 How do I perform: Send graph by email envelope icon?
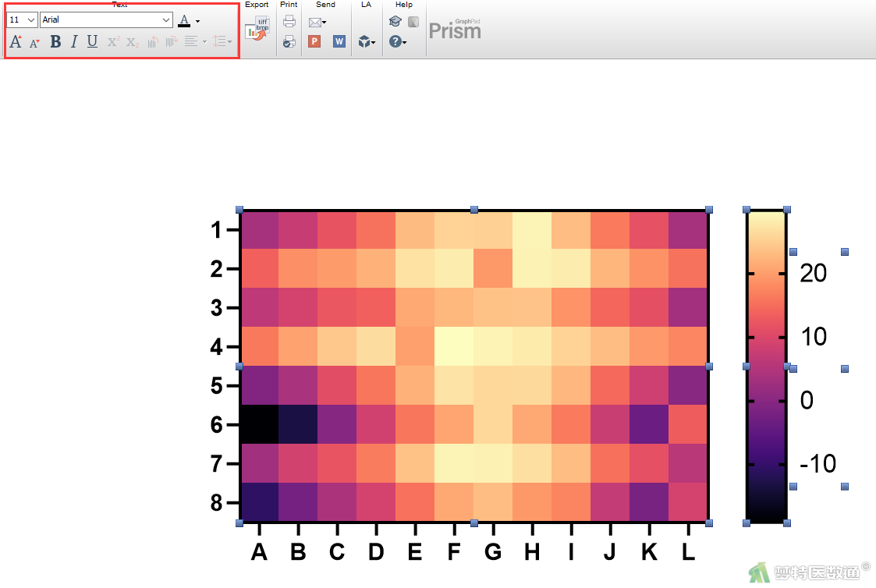[x=314, y=23]
